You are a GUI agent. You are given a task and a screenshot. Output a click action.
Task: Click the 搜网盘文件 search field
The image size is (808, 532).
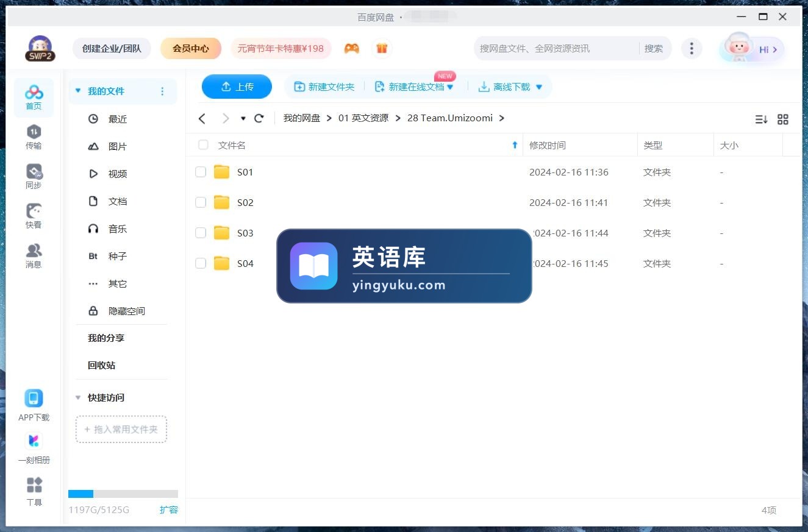[x=557, y=48]
